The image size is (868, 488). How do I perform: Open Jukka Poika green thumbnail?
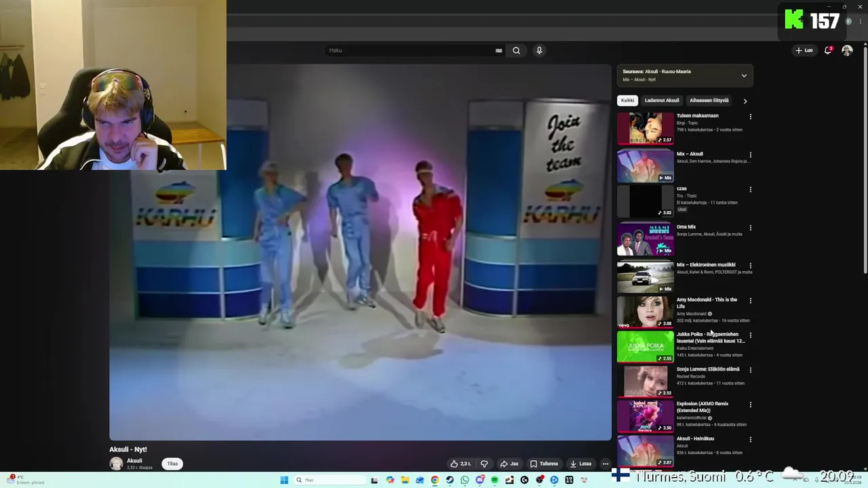click(646, 346)
